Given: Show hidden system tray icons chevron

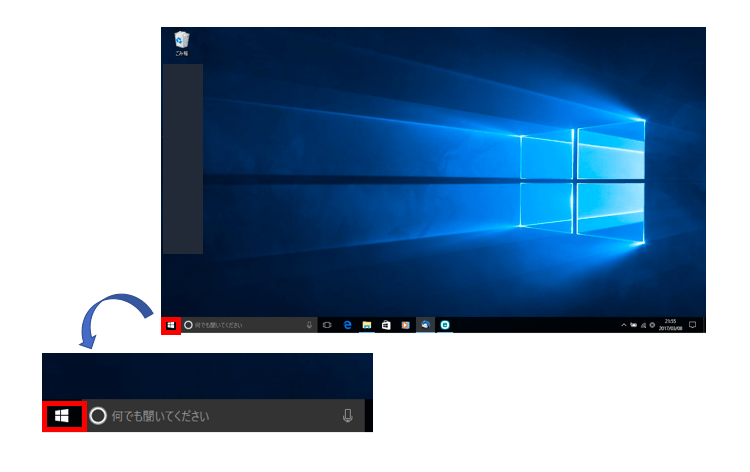Looking at the screenshot, I should point(624,325).
